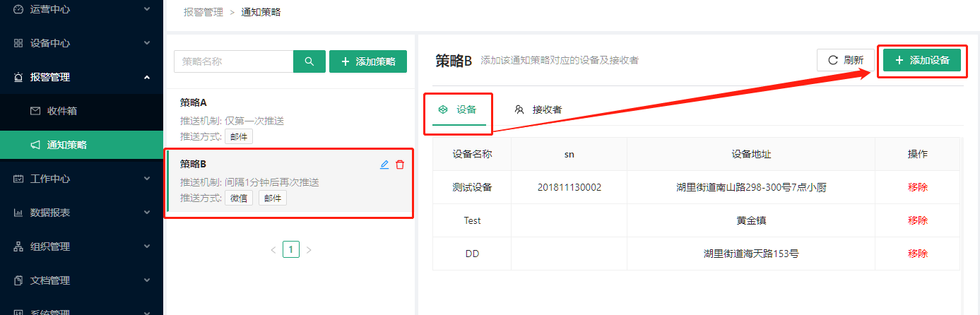
Task: Focus the 策略名称 search input field
Action: 233,61
